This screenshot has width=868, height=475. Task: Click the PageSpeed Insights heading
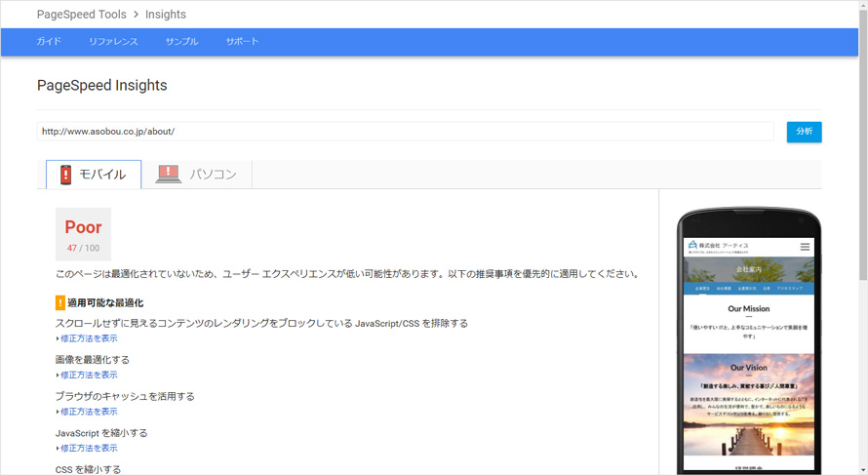pos(101,85)
